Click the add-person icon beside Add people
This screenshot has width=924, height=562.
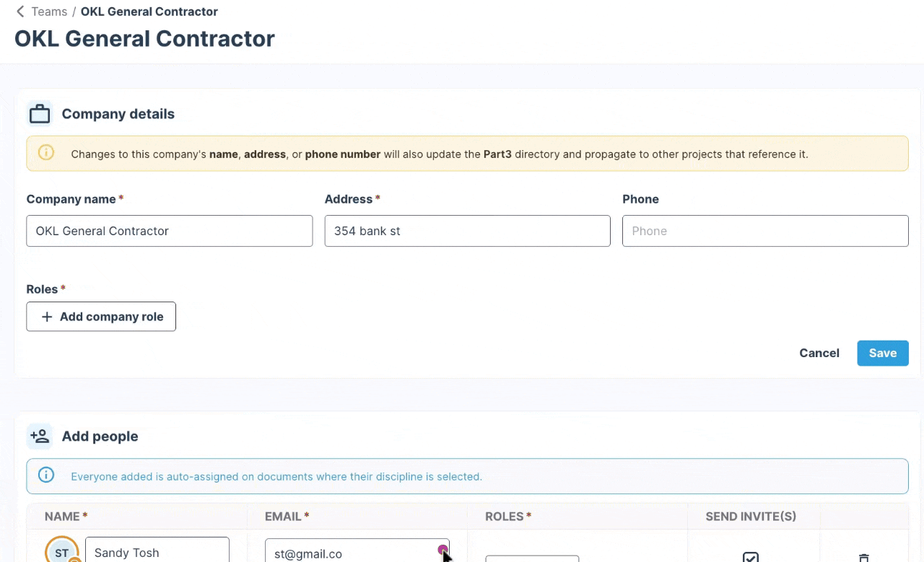coord(40,436)
